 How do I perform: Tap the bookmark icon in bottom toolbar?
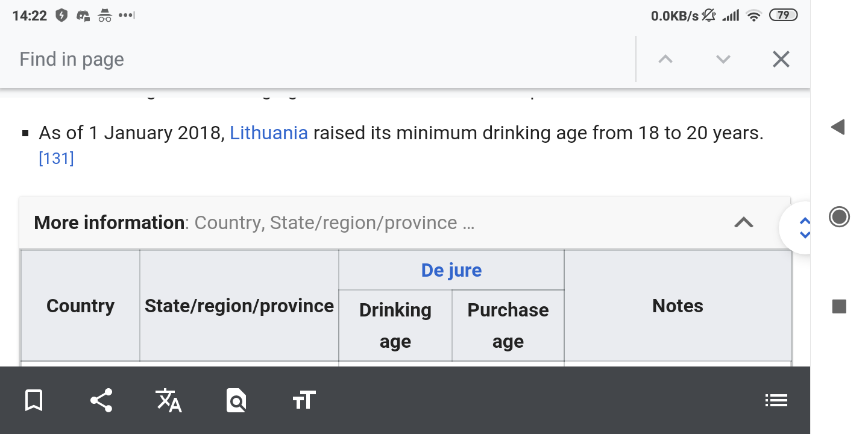tap(34, 400)
